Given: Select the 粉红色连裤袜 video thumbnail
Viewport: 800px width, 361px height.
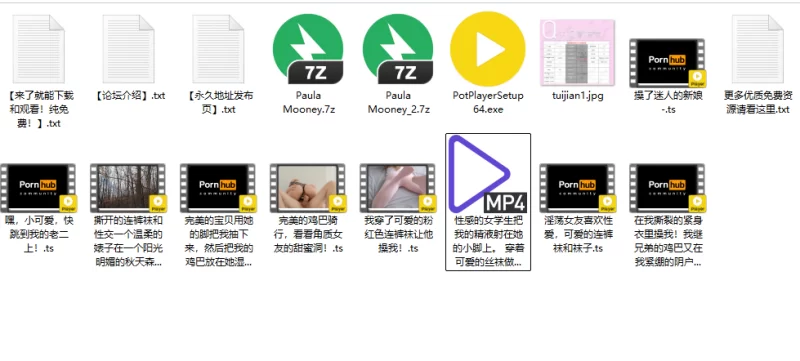Looking at the screenshot, I should (x=397, y=188).
